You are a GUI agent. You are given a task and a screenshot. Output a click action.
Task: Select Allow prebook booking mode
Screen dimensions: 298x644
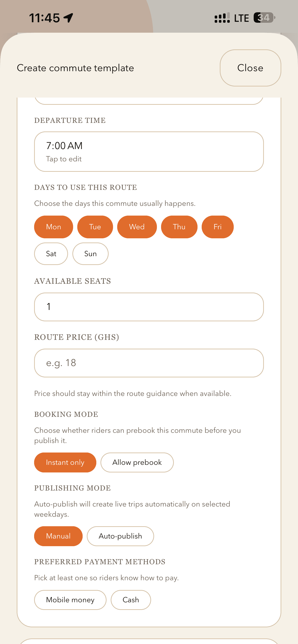(x=137, y=462)
